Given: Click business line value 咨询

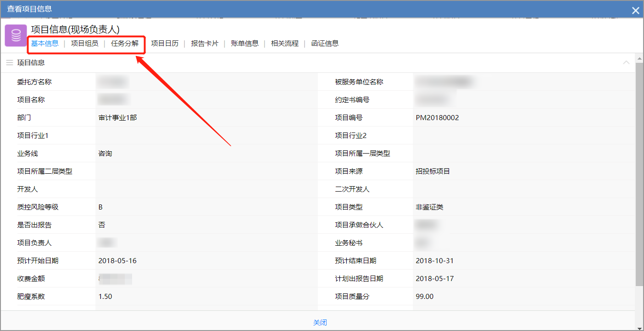Looking at the screenshot, I should pos(105,154).
